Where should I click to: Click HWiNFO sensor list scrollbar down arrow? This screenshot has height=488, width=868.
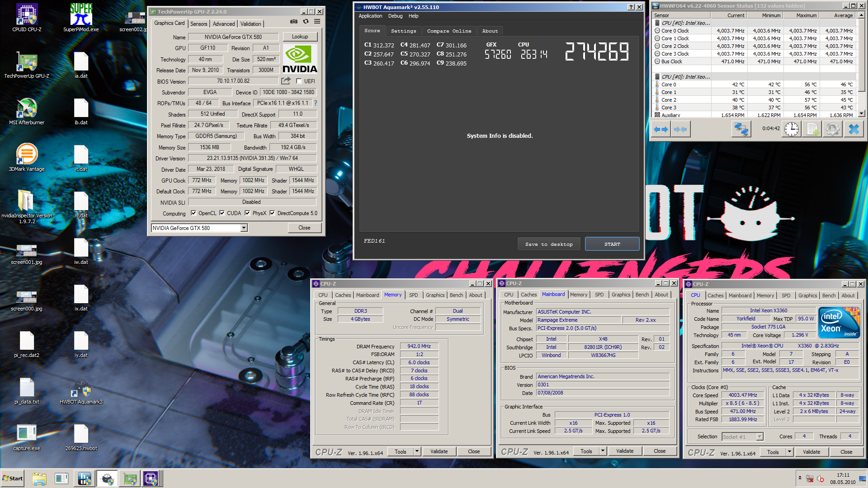[x=862, y=114]
